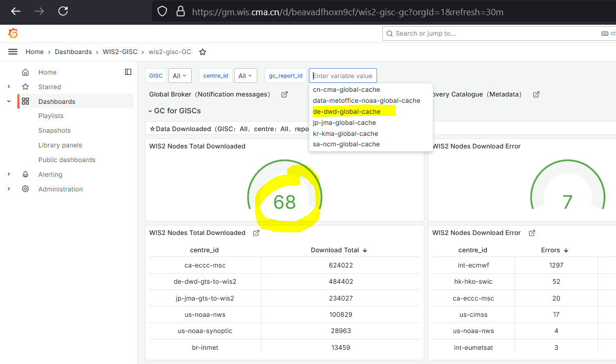
Task: Click Home breadcrumb link
Action: point(35,52)
